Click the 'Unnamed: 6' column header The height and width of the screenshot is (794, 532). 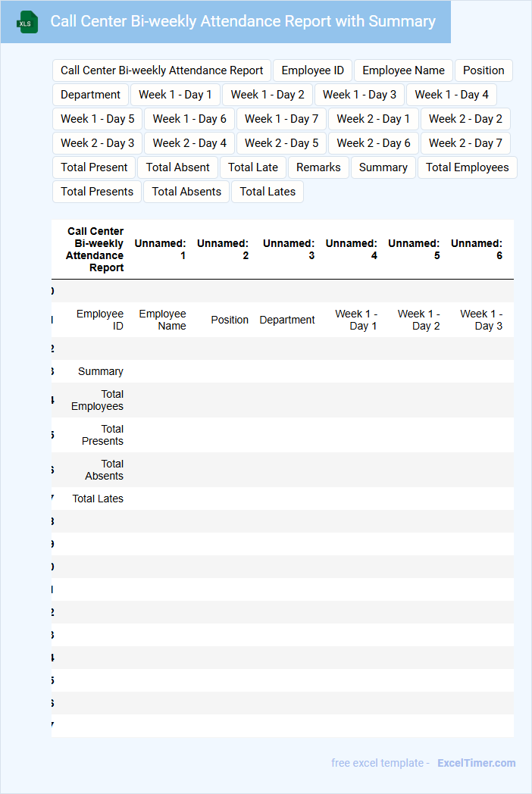tap(476, 250)
